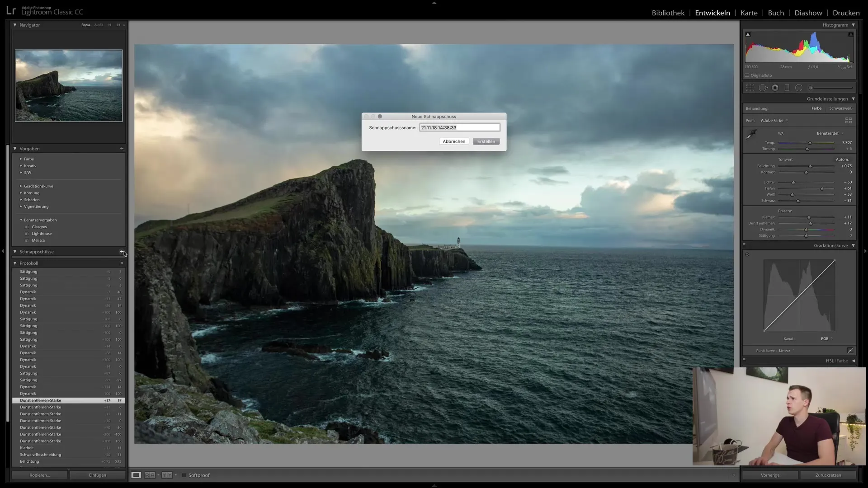The height and width of the screenshot is (488, 868).
Task: Switch to Loupe view icon in toolbar
Action: [x=136, y=475]
